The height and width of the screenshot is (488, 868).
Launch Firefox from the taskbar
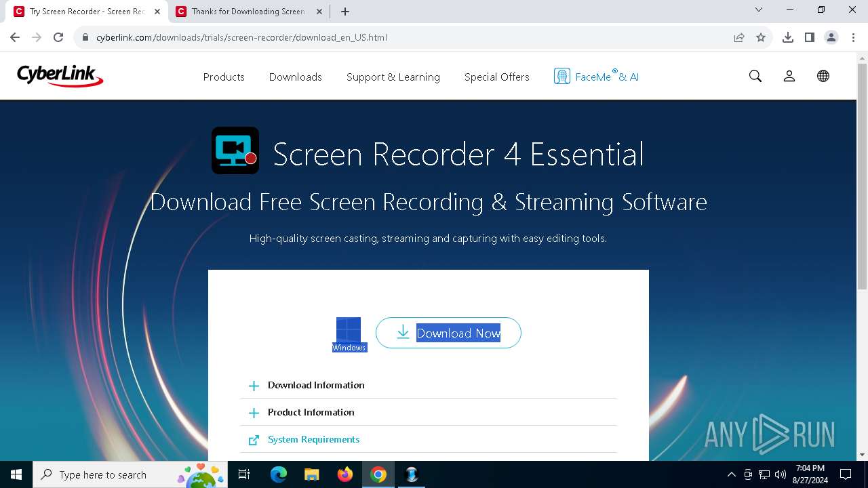pyautogui.click(x=345, y=474)
